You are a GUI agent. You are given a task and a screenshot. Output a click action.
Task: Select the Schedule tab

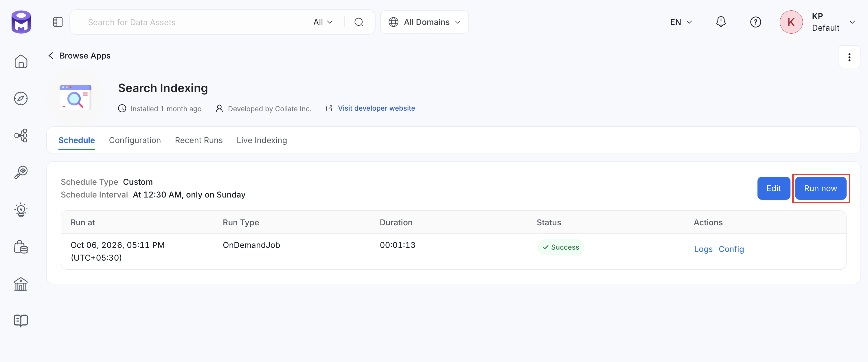76,140
